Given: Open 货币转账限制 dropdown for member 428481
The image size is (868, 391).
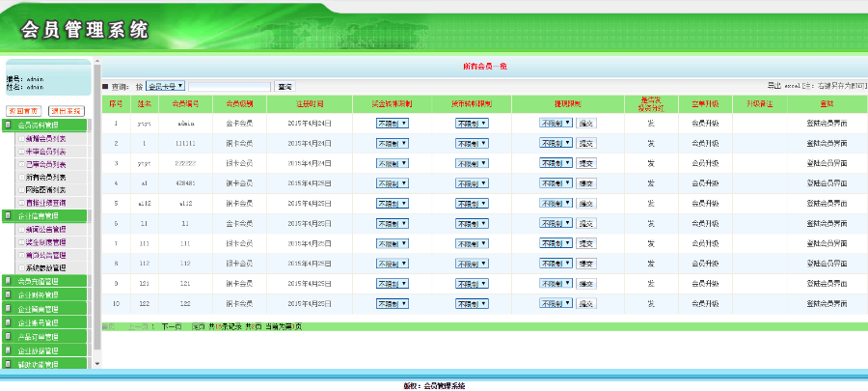Looking at the screenshot, I should (x=472, y=182).
